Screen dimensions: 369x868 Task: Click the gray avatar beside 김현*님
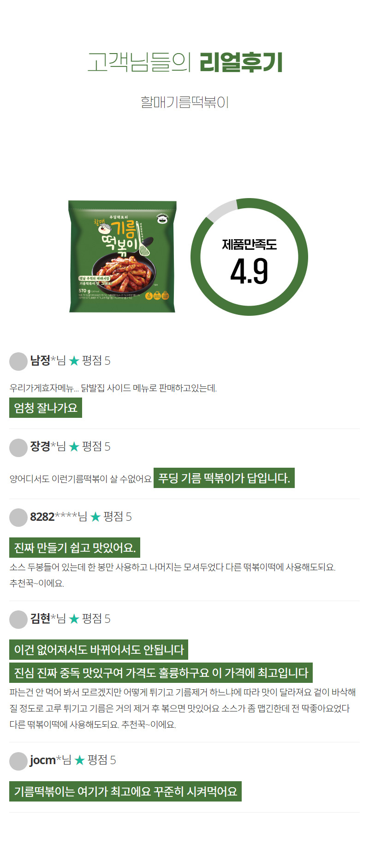(18, 620)
